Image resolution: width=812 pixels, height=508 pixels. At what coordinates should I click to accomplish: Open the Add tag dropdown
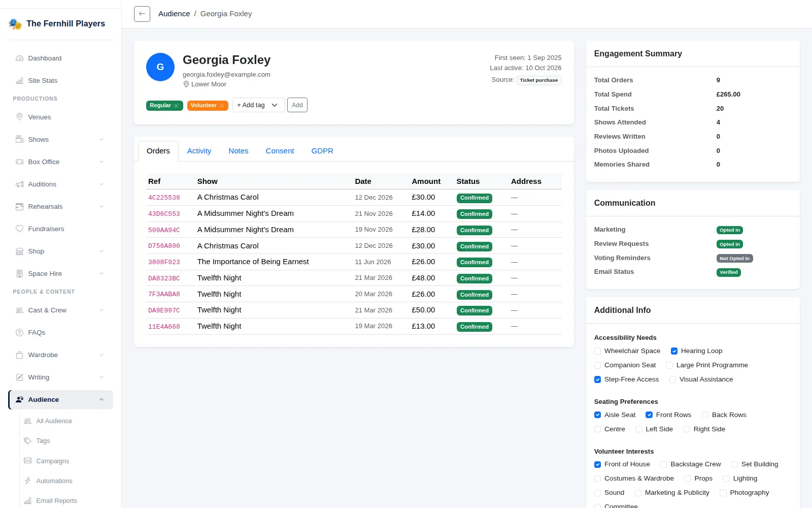(258, 105)
